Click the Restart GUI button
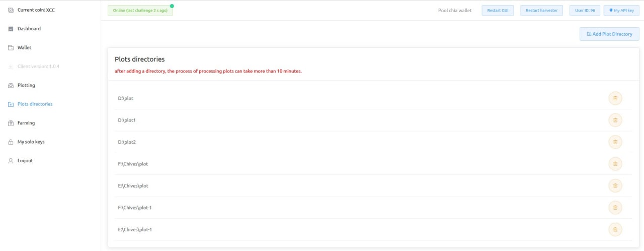The height and width of the screenshot is (251, 644). 498,10
